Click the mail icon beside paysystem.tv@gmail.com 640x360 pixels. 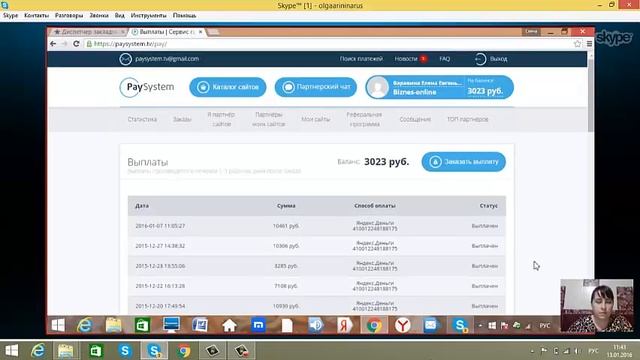pos(125,59)
